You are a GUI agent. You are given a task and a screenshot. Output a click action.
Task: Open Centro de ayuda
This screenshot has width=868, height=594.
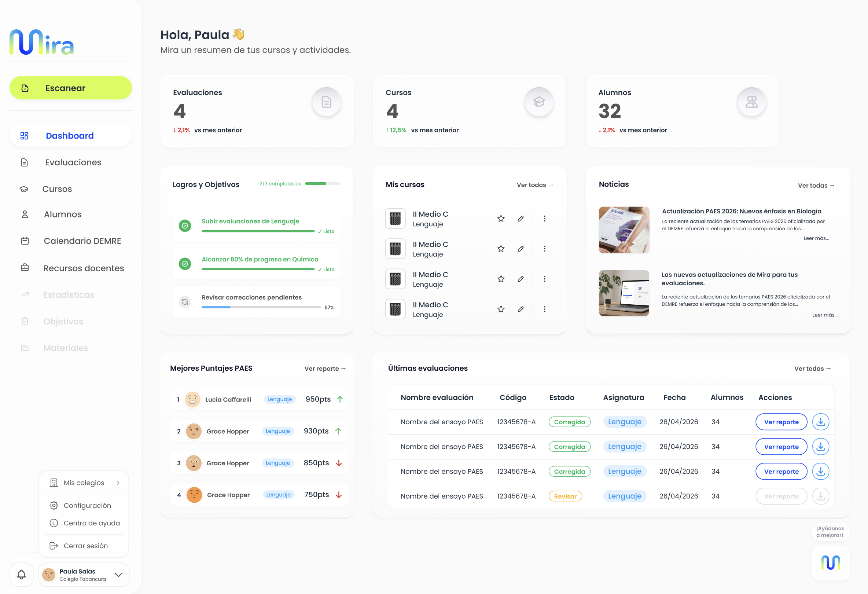84,523
